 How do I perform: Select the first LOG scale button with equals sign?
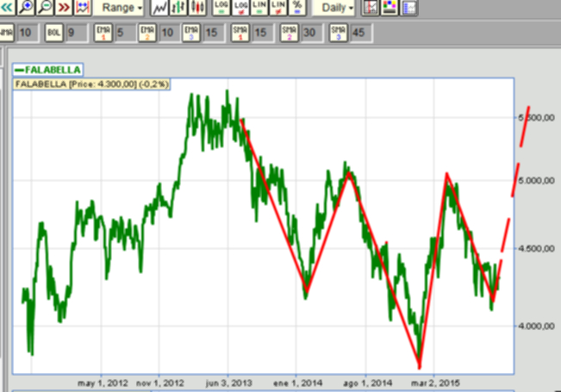(221, 7)
